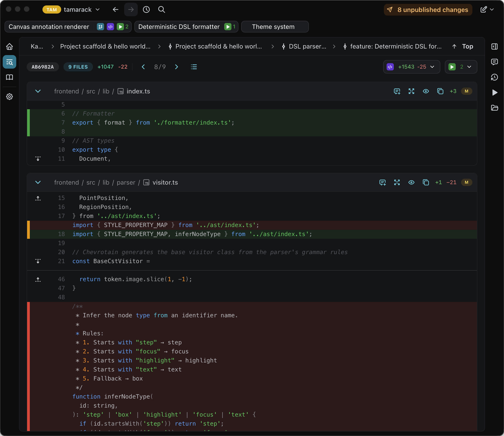Toggle viewed eye on visitor.ts
The height and width of the screenshot is (436, 504).
point(411,183)
